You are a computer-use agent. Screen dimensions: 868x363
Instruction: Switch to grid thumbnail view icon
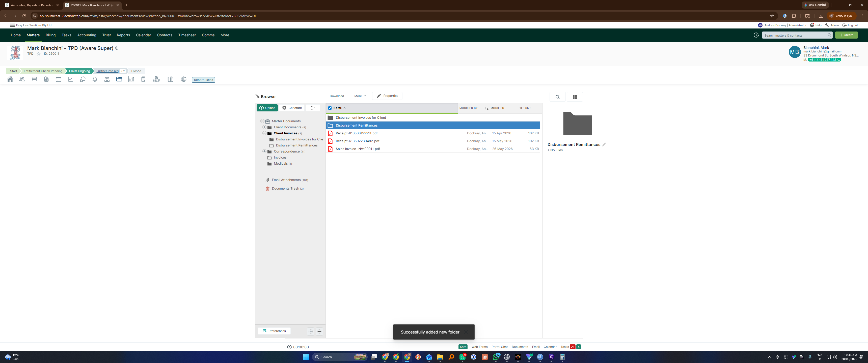(575, 97)
